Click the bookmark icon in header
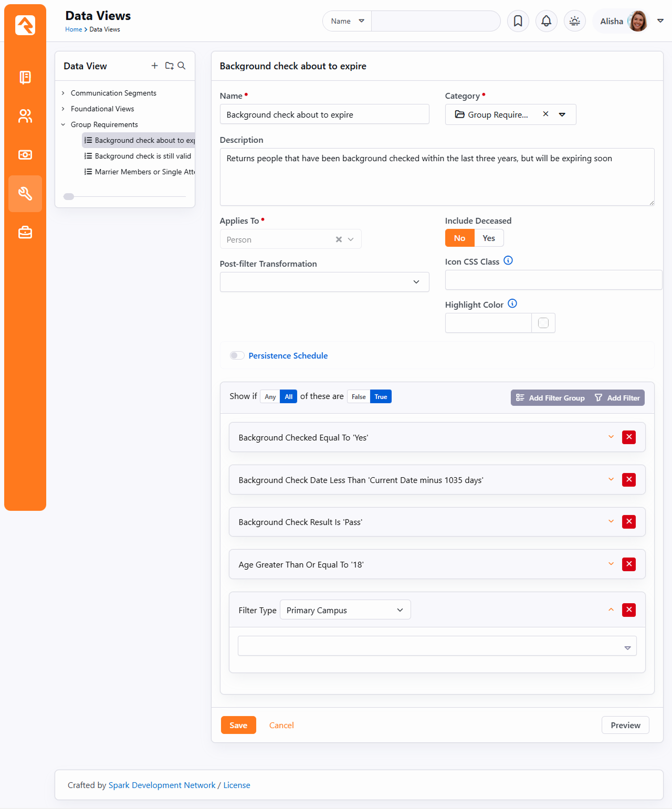The height and width of the screenshot is (809, 672). point(518,21)
